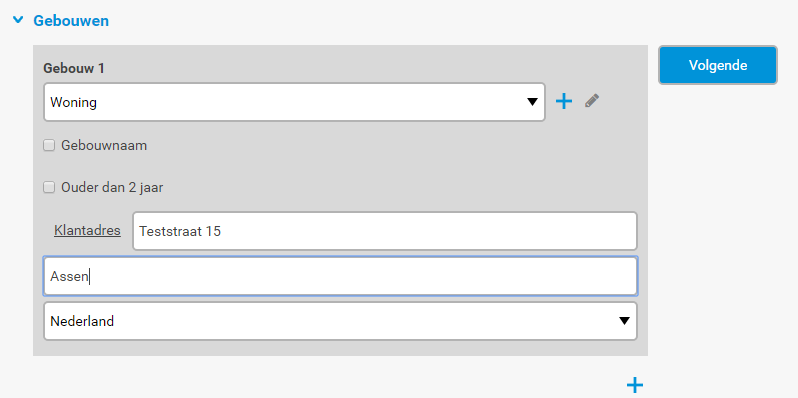Click the 'Ouder dan 2 jaar' label text

click(x=112, y=188)
